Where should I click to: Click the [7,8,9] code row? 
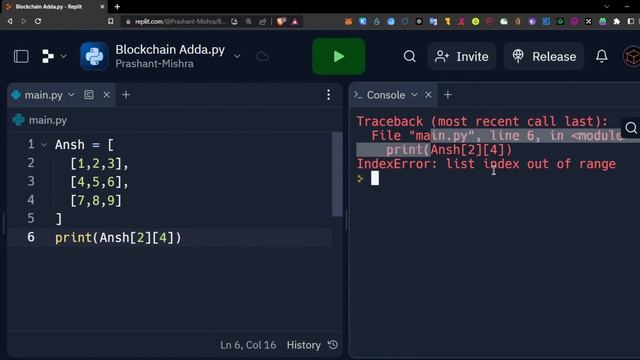(96, 201)
